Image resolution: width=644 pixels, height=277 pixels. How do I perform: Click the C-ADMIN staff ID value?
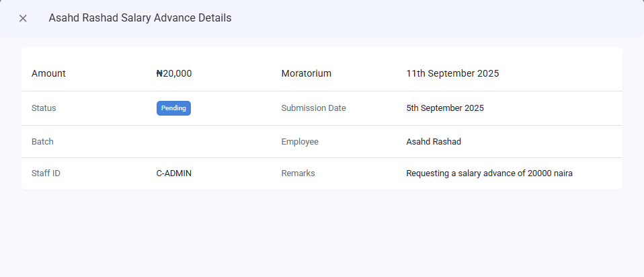[174, 173]
